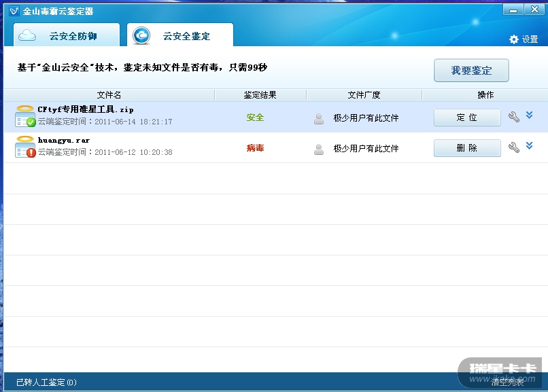This screenshot has width=548, height=392.
Task: Click the 文件广度 column header
Action: [364, 95]
